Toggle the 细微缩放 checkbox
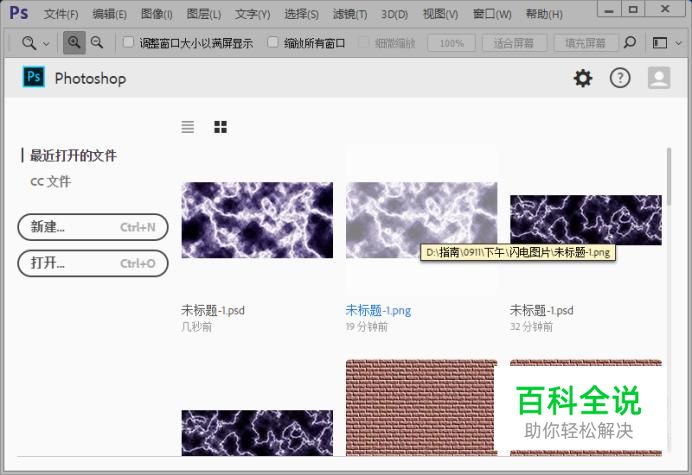 [x=363, y=42]
